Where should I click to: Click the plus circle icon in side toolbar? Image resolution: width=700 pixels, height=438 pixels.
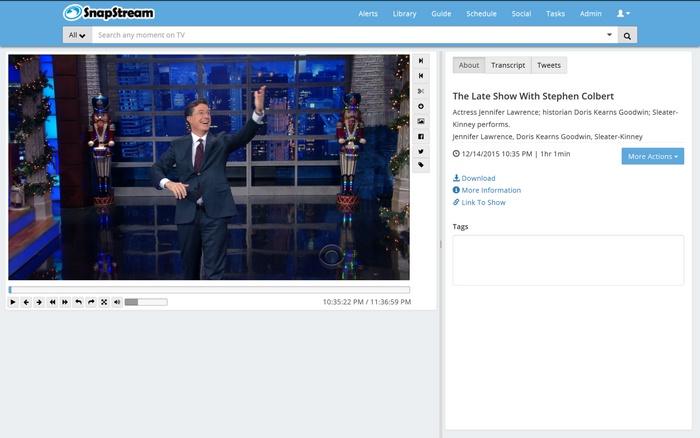pyautogui.click(x=421, y=106)
